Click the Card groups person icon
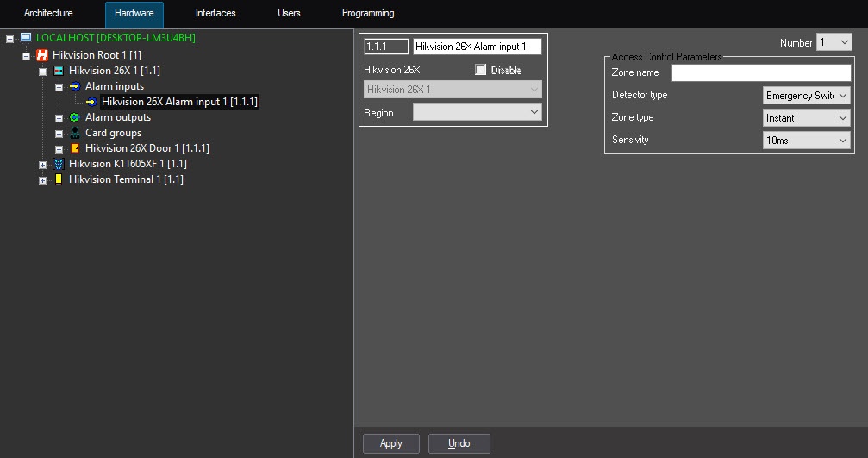The height and width of the screenshot is (458, 868). coord(75,132)
